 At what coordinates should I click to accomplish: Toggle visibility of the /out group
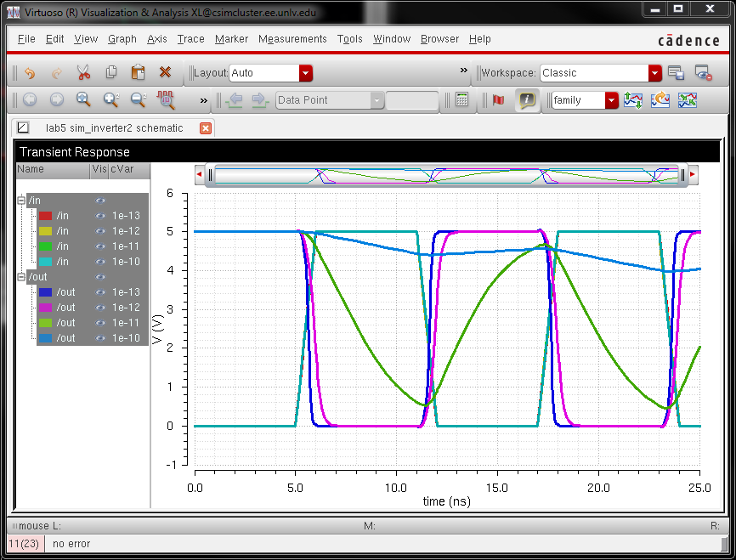[x=99, y=277]
